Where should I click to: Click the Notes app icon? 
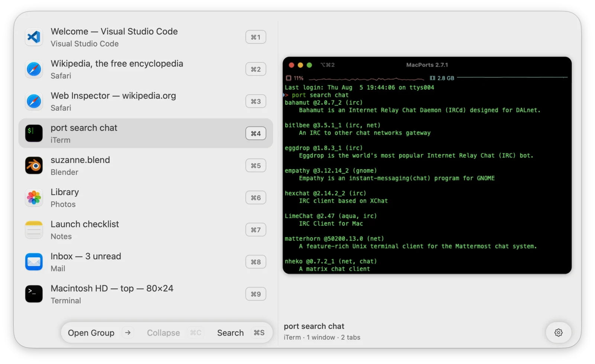pyautogui.click(x=34, y=230)
